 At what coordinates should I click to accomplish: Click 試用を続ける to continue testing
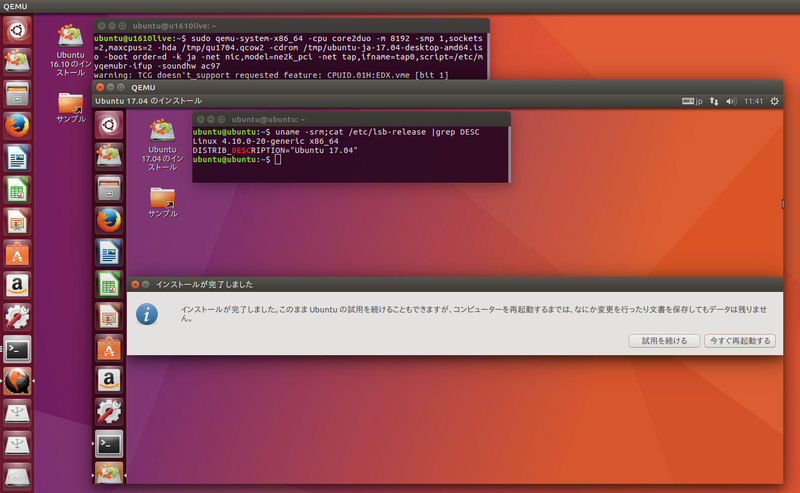(664, 340)
